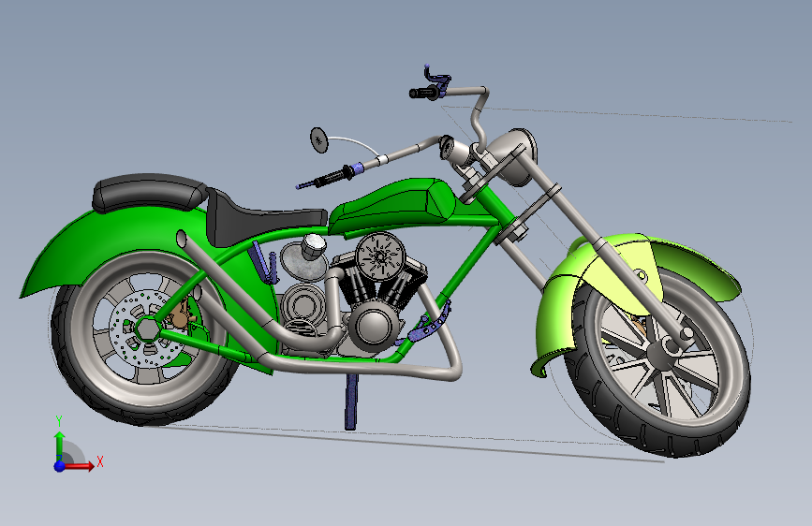Select the lower black handlebar grip near seat

click(334, 177)
